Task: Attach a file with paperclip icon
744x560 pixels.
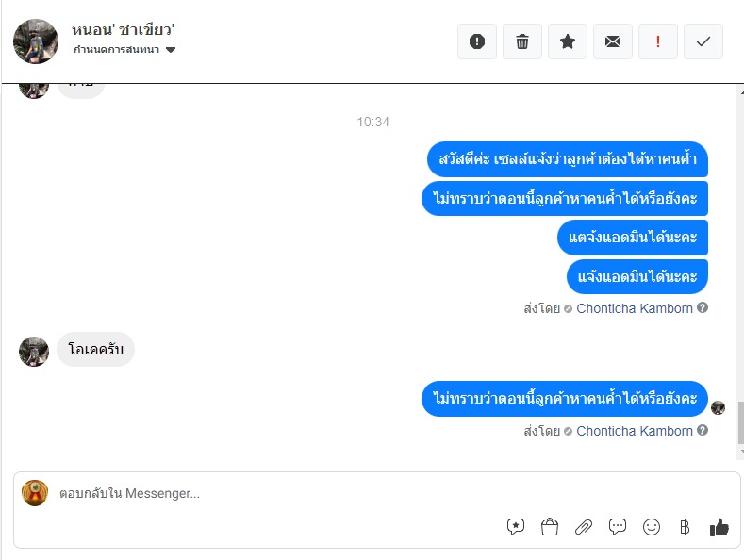Action: point(584,527)
